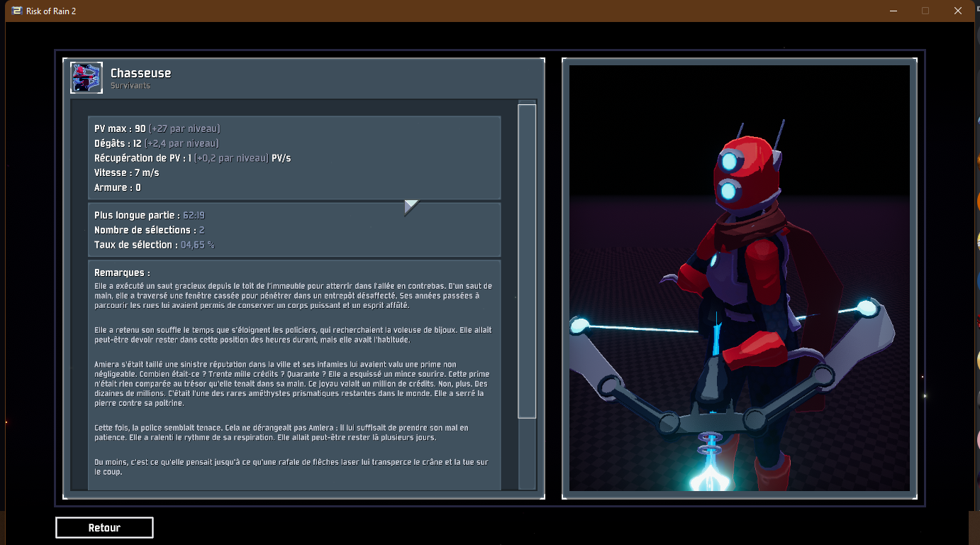Click the Vitesse 7 m/s stat

pos(126,173)
